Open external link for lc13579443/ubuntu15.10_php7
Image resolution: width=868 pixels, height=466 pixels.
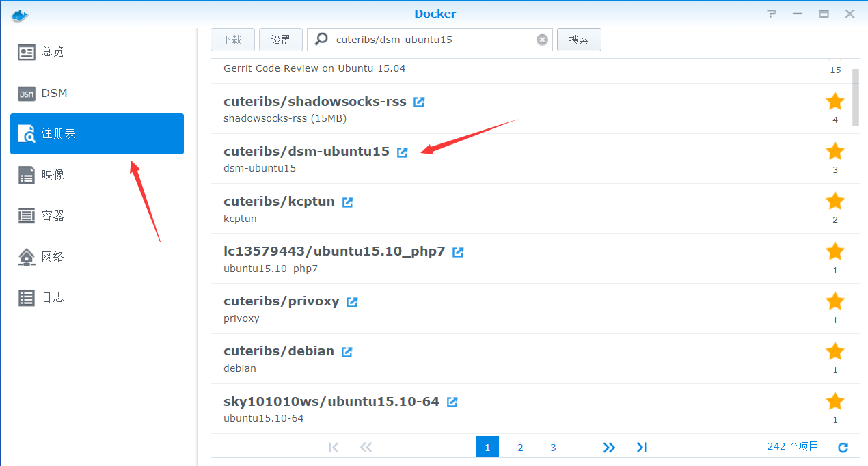pos(458,252)
